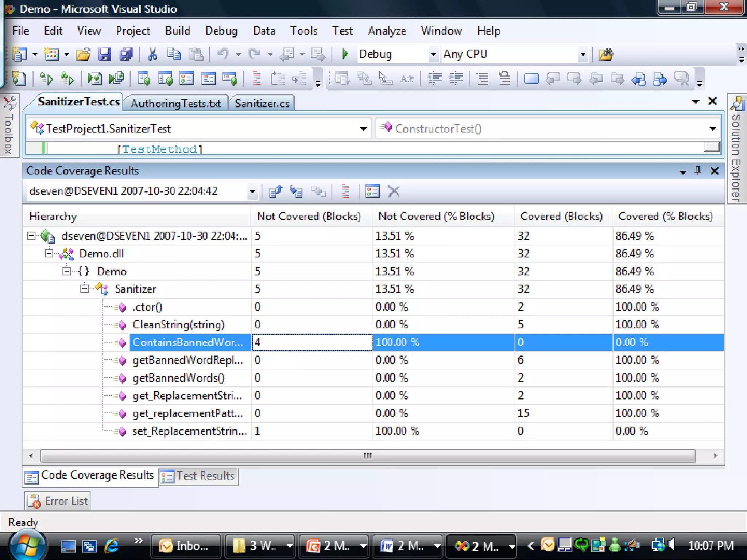Click the green Start Debugging arrow

(345, 54)
